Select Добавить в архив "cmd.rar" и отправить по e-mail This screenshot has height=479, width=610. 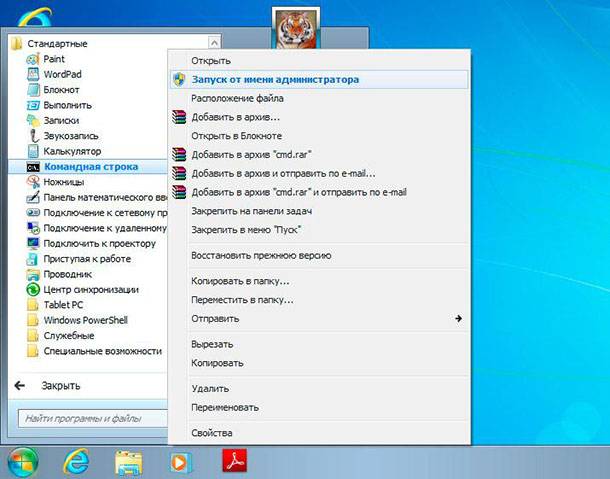pyautogui.click(x=319, y=192)
